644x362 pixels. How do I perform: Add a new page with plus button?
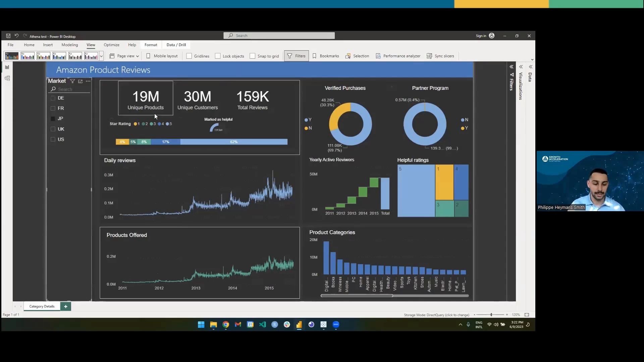click(x=66, y=306)
